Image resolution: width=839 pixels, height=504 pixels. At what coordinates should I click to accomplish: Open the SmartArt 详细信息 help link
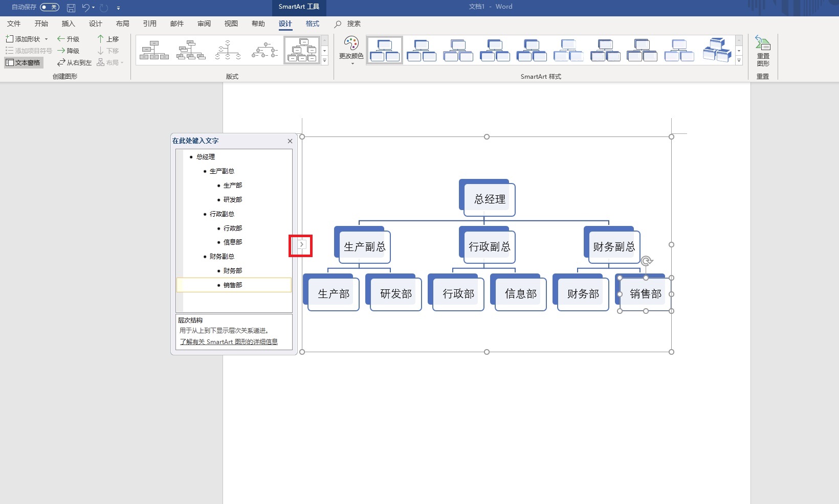pyautogui.click(x=229, y=342)
